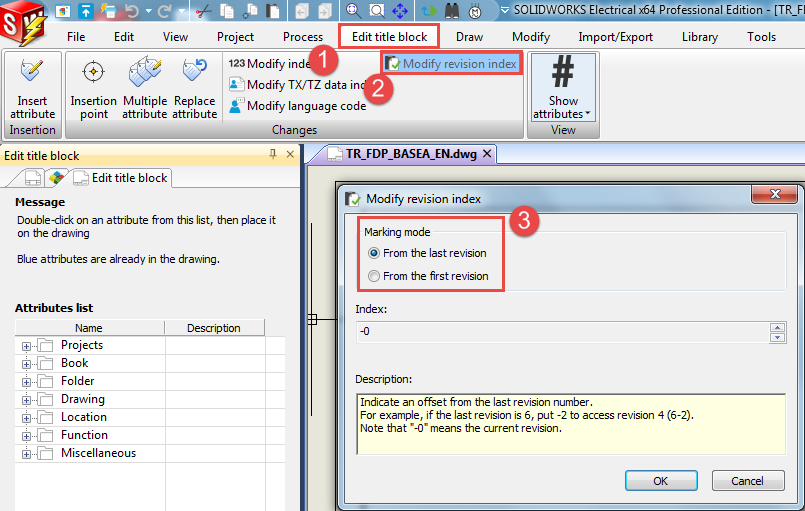Close the Edit title block side panel
Viewport: 805px width, 511px height.
290,154
